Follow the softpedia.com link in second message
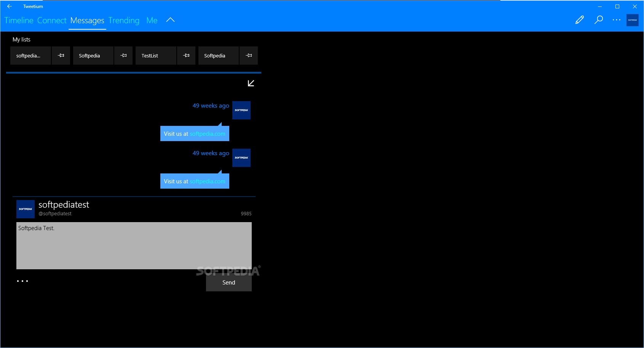 [x=207, y=181]
